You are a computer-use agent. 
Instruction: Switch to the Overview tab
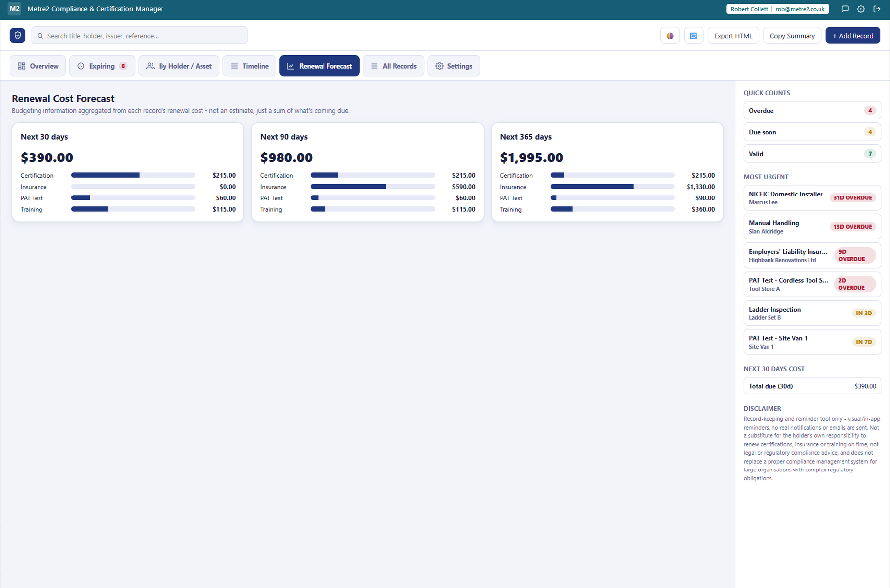tap(38, 66)
